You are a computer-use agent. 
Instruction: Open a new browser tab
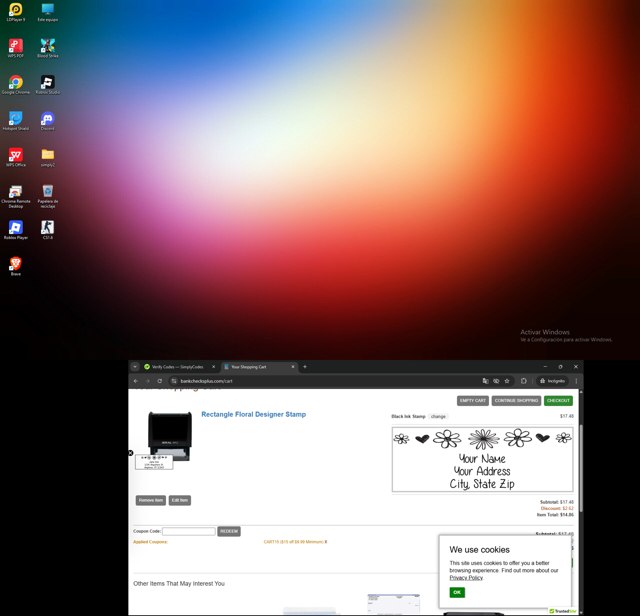click(x=304, y=367)
